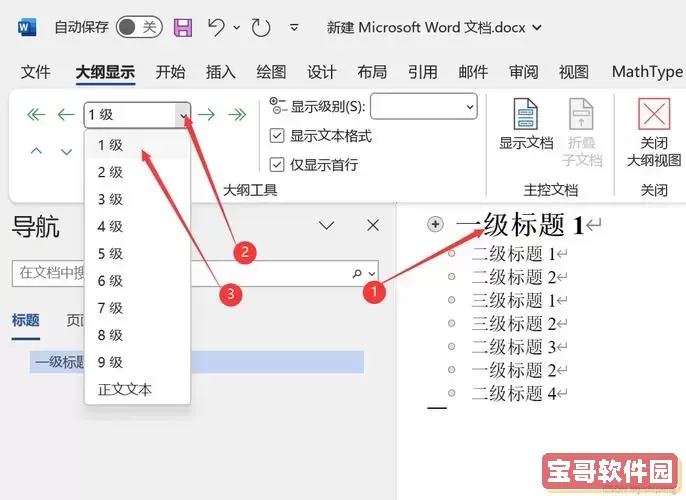Redo the last action
The image size is (686, 500).
[x=261, y=28]
